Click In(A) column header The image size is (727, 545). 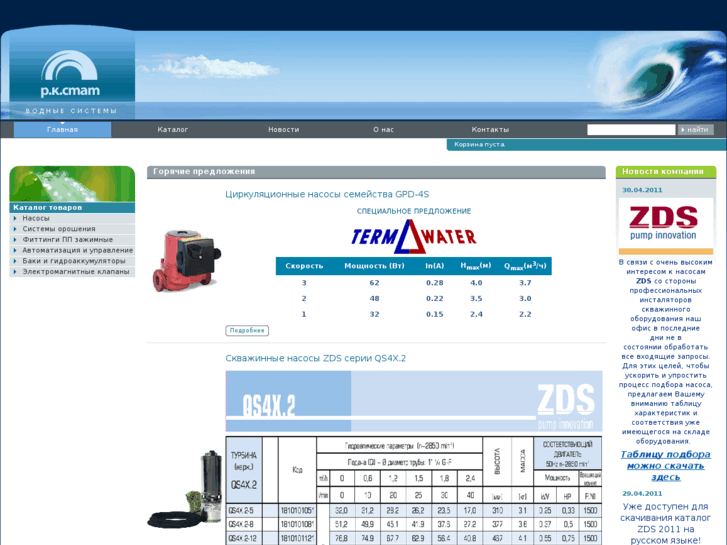(x=434, y=266)
